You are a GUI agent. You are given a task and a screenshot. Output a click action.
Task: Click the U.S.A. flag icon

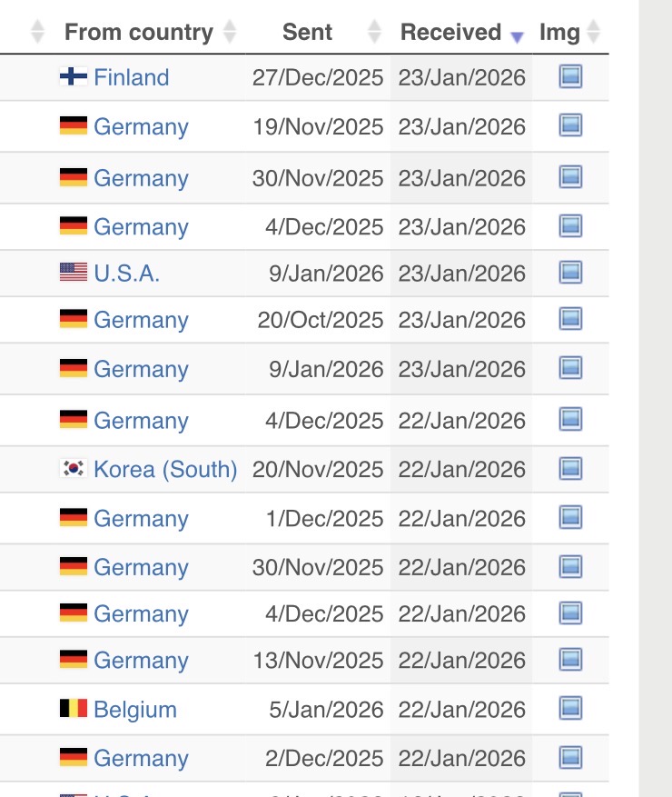[x=74, y=273]
